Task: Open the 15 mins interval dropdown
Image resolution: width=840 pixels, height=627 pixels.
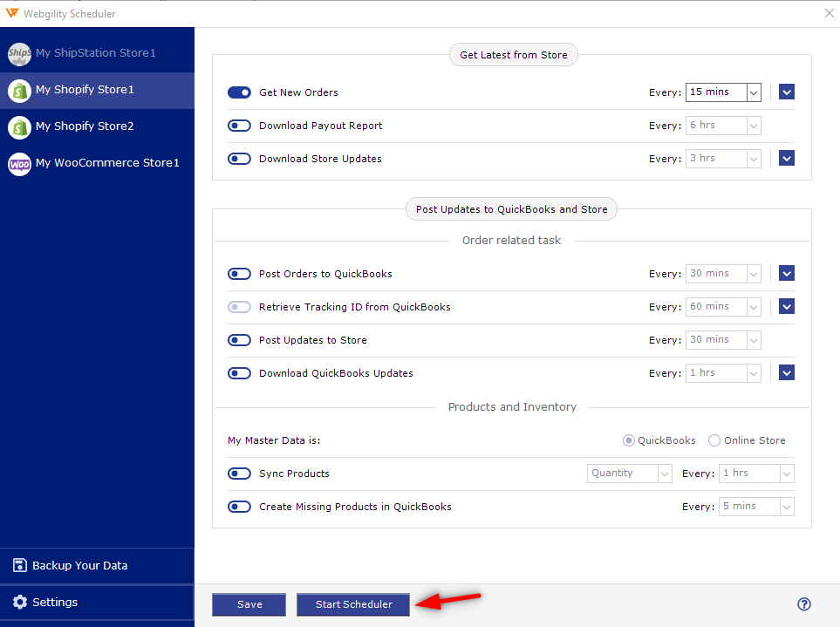Action: coord(723,92)
